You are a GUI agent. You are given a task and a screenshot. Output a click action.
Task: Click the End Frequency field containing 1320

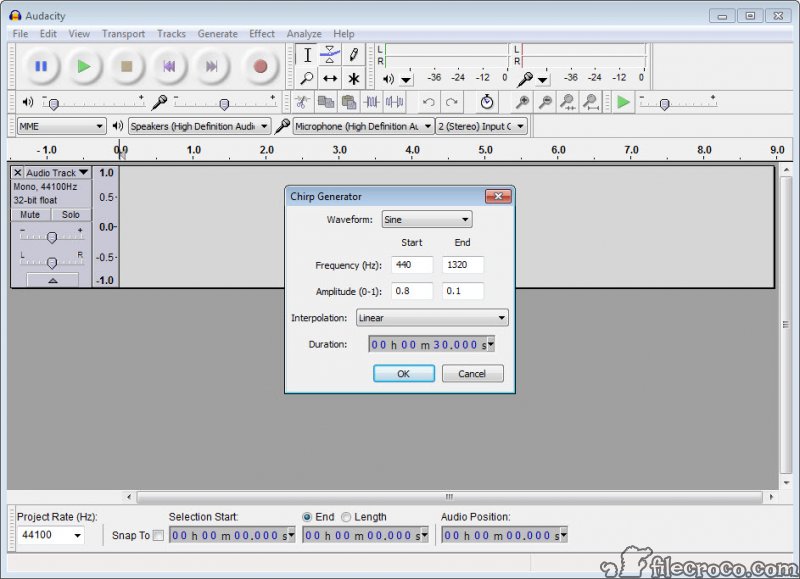(463, 265)
